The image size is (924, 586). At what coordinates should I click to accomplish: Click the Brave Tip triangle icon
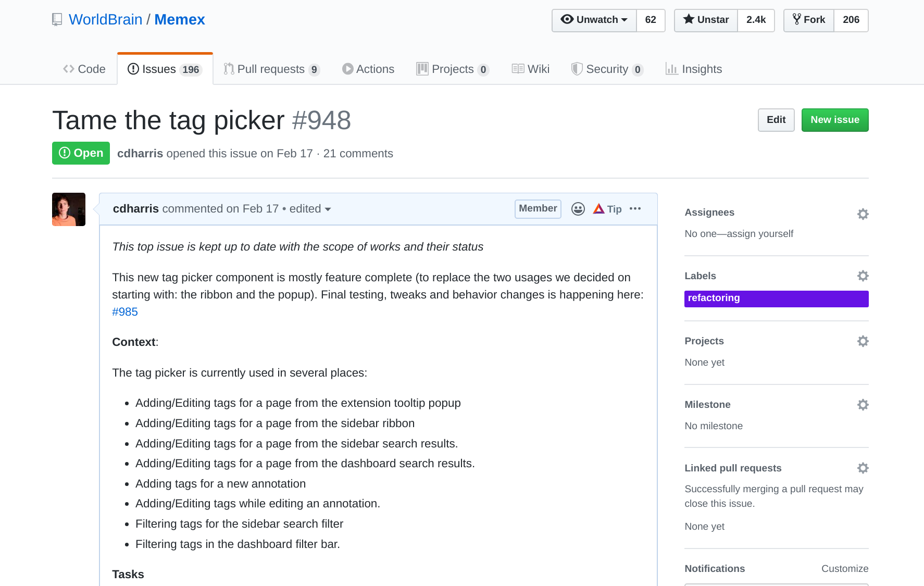click(x=598, y=209)
